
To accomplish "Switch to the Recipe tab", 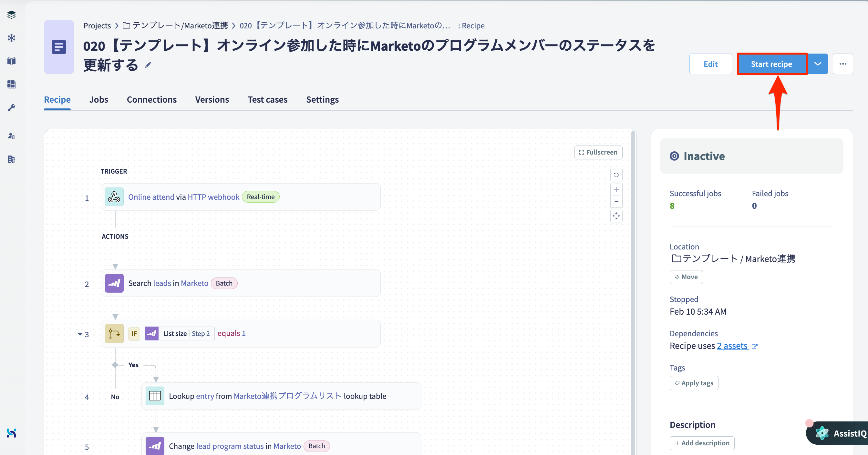I will [x=57, y=100].
